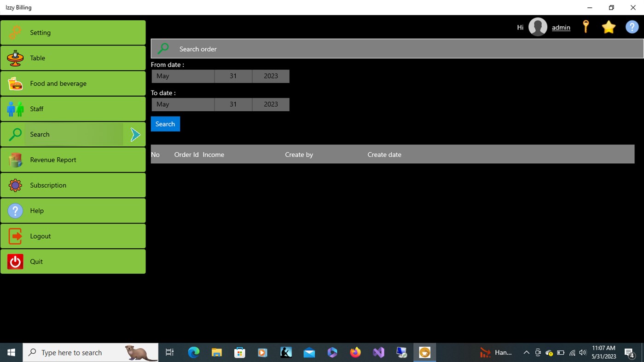Open the Staff people icon

click(15, 109)
